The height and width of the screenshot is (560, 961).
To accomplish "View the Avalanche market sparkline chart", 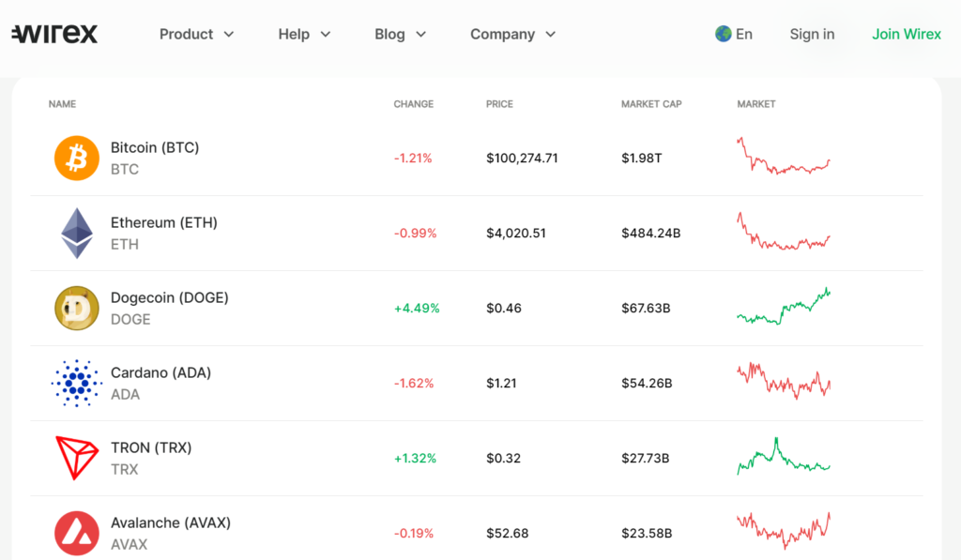I will 784,531.
